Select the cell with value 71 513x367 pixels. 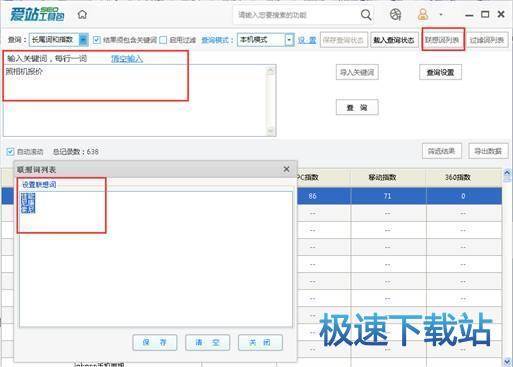388,196
